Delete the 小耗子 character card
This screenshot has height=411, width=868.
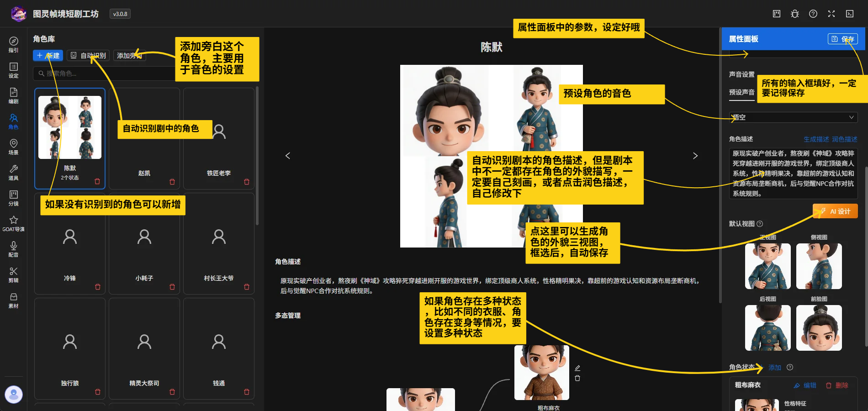172,287
